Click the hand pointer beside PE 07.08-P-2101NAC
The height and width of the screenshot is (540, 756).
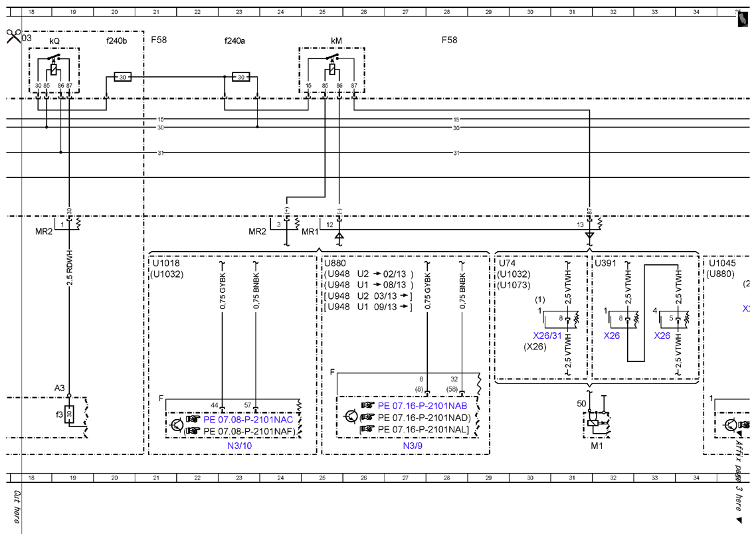[x=193, y=419]
